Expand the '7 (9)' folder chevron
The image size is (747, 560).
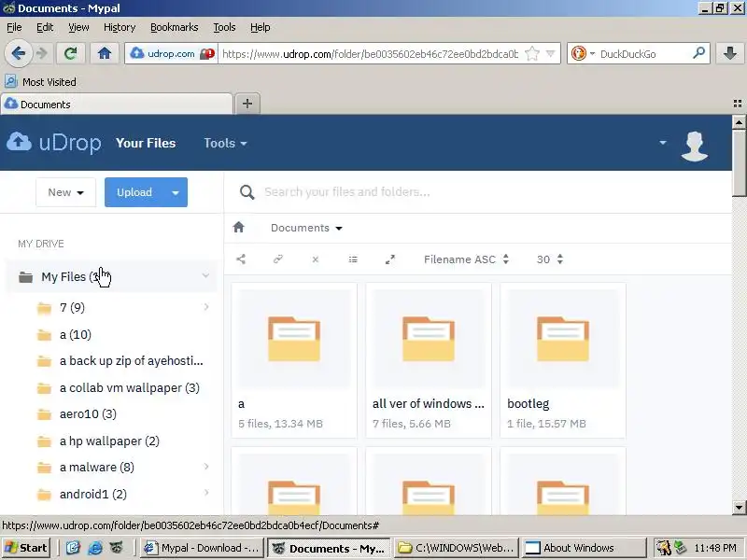[x=206, y=307]
